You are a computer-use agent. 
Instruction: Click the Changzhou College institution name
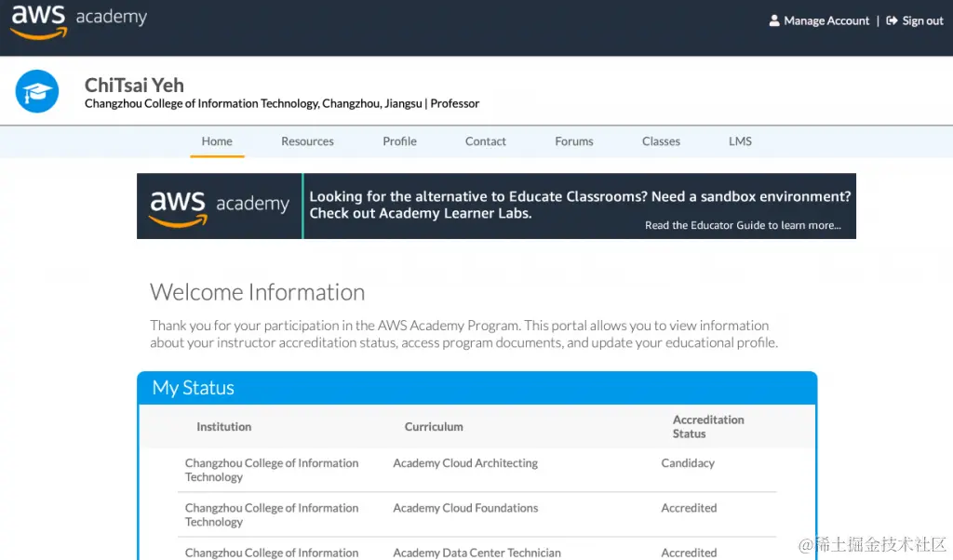[272, 470]
